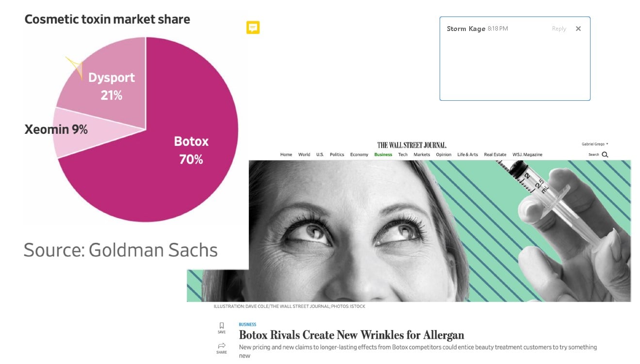This screenshot has height=364, width=640.
Task: Click The Wall Street Journal logo
Action: [412, 145]
